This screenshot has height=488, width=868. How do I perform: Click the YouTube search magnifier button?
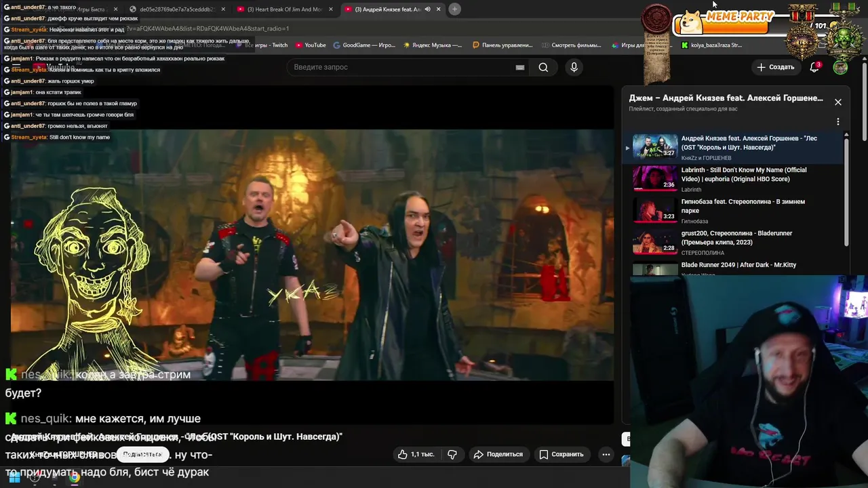pyautogui.click(x=543, y=67)
